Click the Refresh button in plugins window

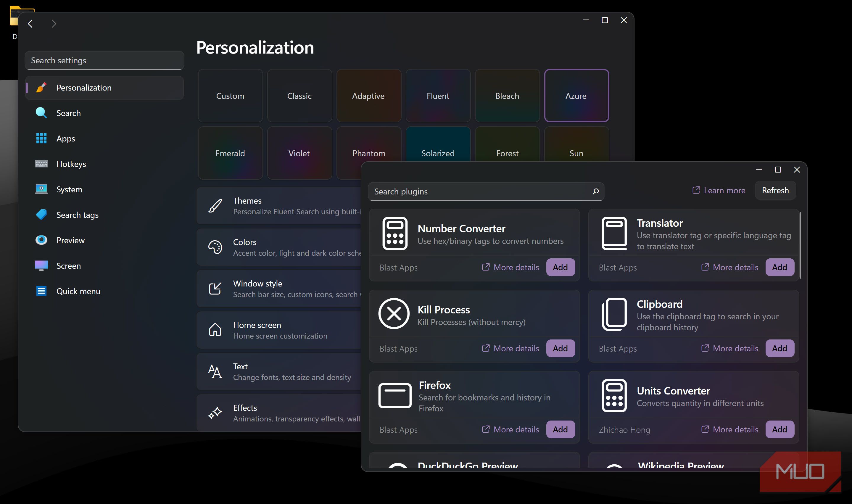click(x=775, y=191)
